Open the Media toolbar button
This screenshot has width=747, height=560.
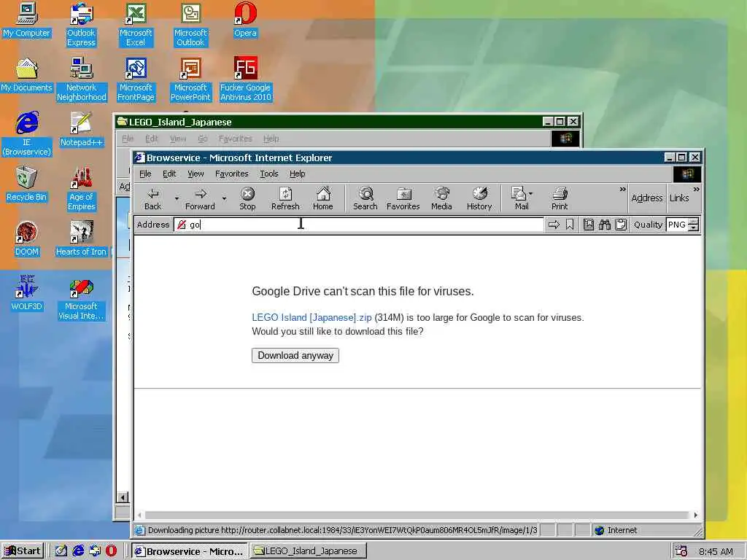(441, 198)
